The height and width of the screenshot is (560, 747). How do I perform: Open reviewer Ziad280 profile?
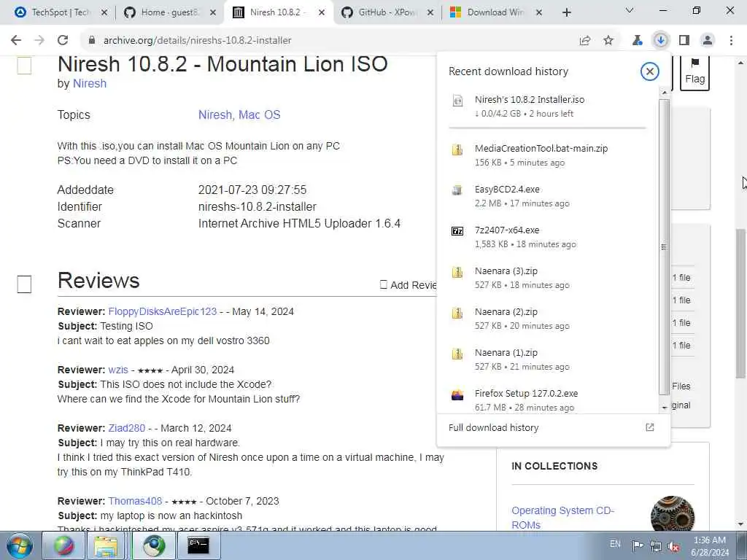pyautogui.click(x=127, y=427)
